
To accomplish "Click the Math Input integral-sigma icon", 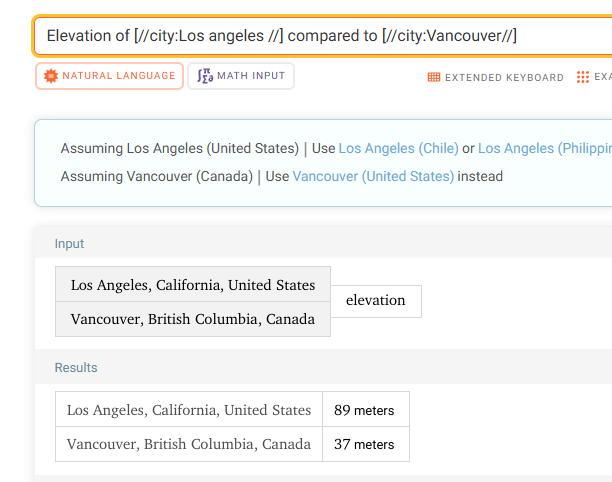I will (x=205, y=76).
